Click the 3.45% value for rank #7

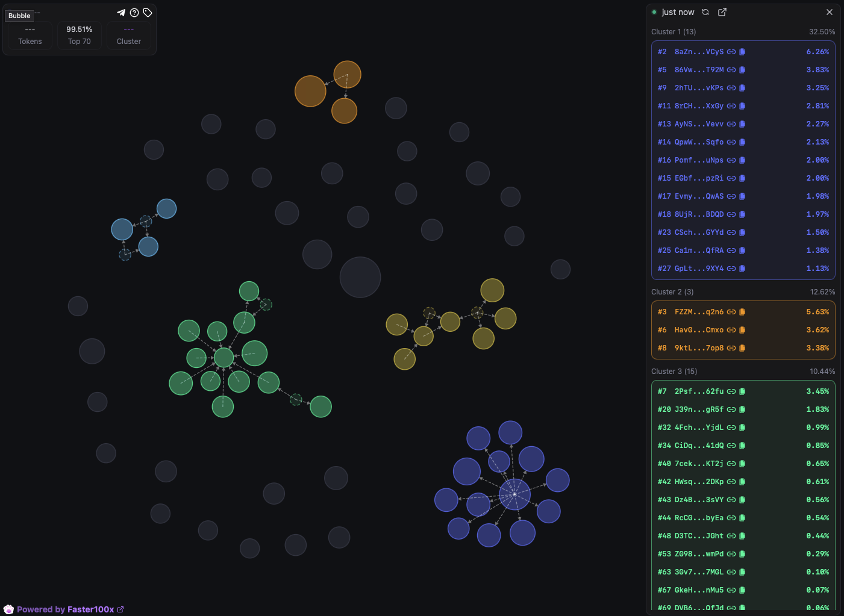pos(818,391)
